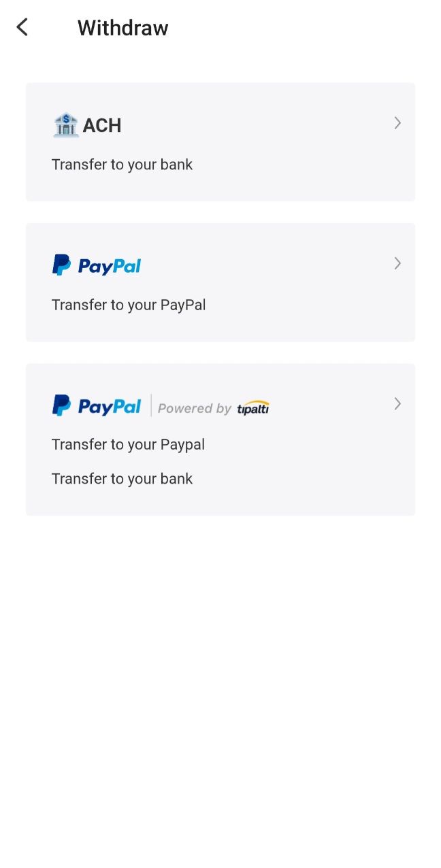The height and width of the screenshot is (868, 441).
Task: Open ACH using its right chevron
Action: pos(397,123)
